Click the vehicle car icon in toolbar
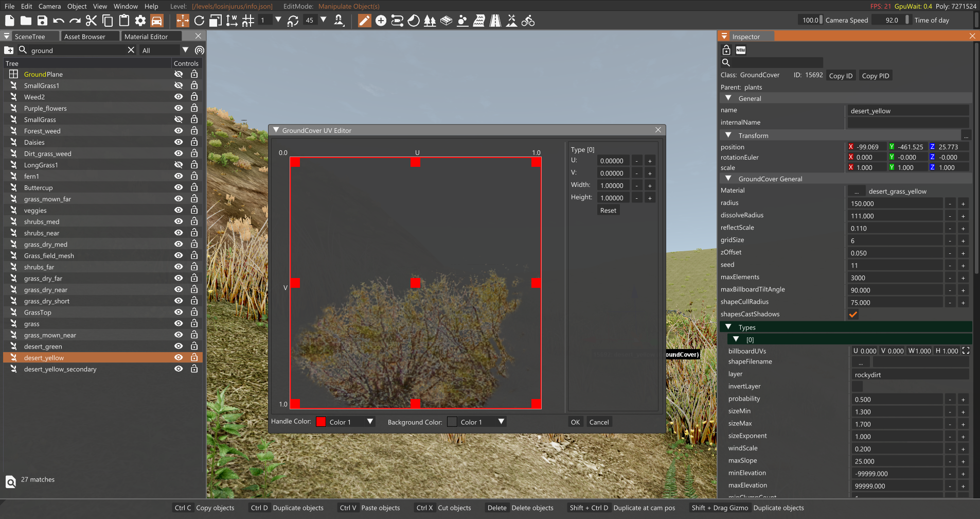The image size is (980, 519). 156,21
